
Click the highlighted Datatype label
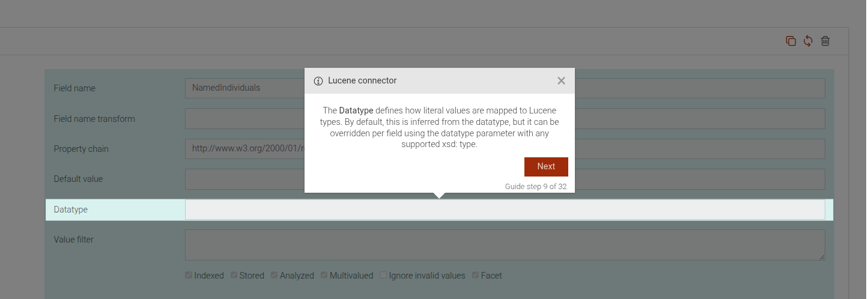[x=71, y=210]
